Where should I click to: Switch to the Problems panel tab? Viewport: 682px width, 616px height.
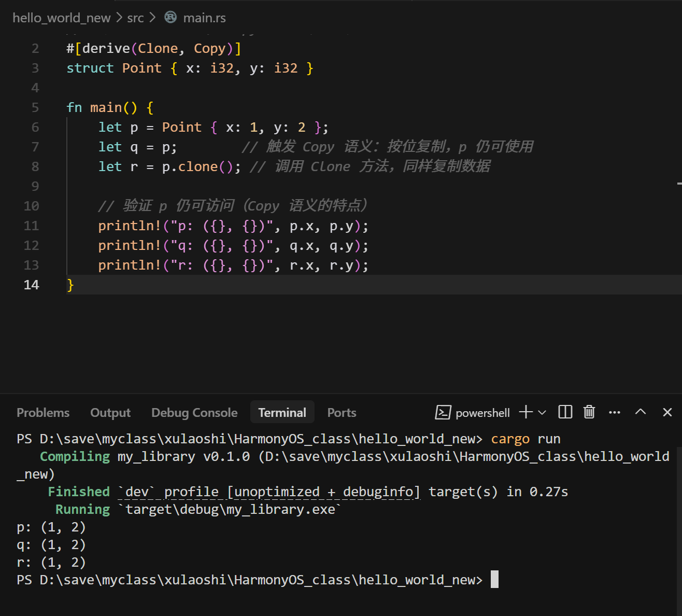[x=43, y=413]
